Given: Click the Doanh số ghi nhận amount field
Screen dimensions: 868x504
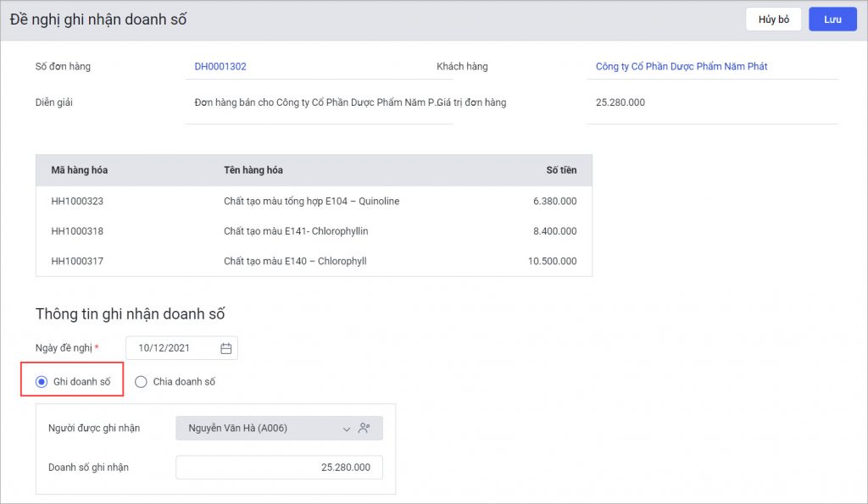Looking at the screenshot, I should click(279, 468).
